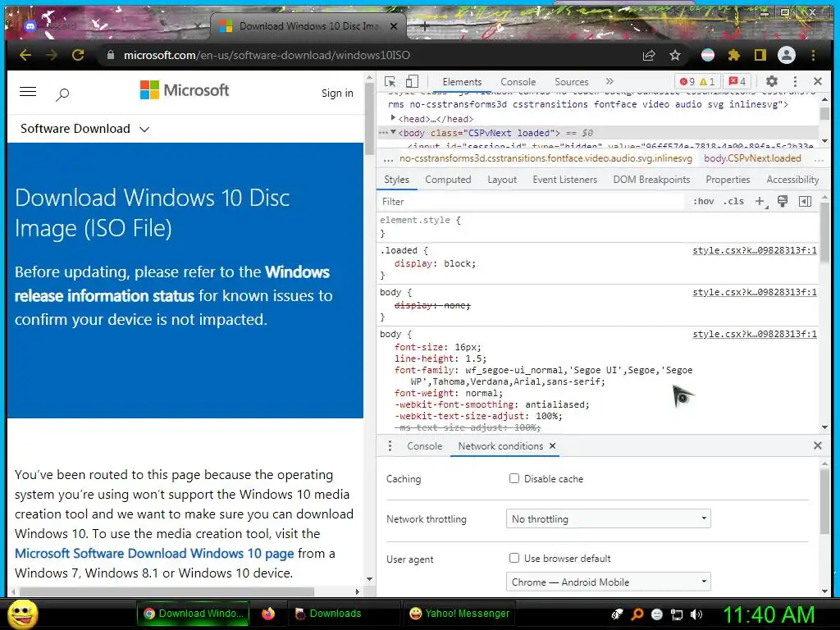Click the network tray icon
840x630 pixels.
[x=677, y=614]
